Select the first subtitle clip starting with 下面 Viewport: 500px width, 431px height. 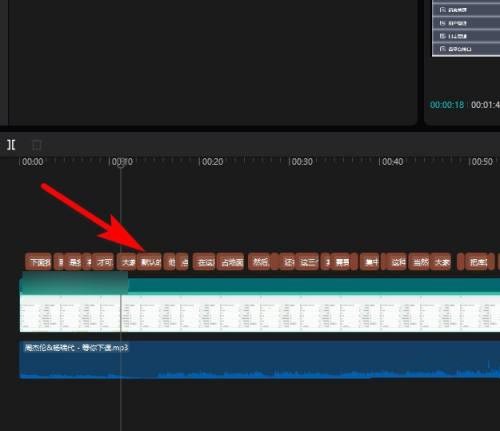point(38,262)
